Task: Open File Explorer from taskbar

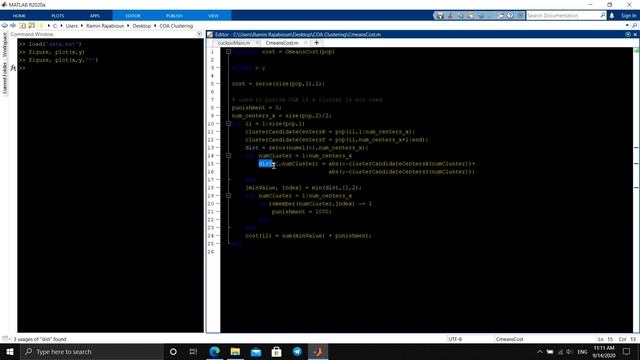Action: click(235, 351)
